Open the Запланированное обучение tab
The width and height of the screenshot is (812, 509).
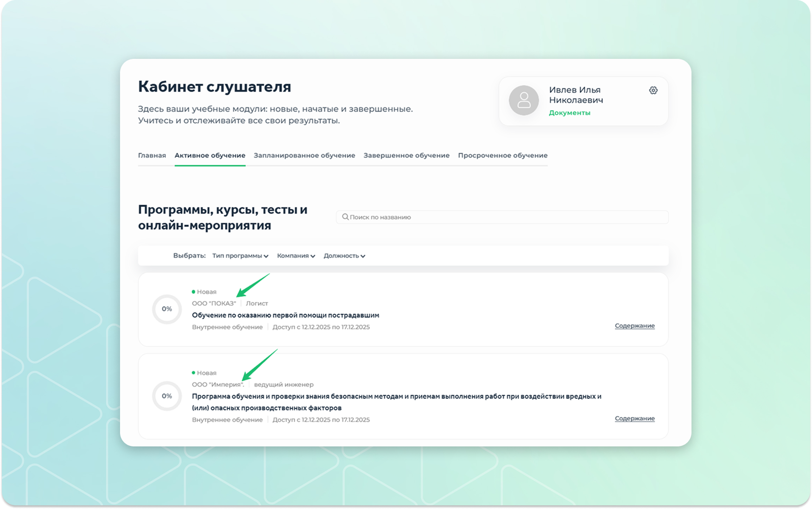pyautogui.click(x=304, y=155)
